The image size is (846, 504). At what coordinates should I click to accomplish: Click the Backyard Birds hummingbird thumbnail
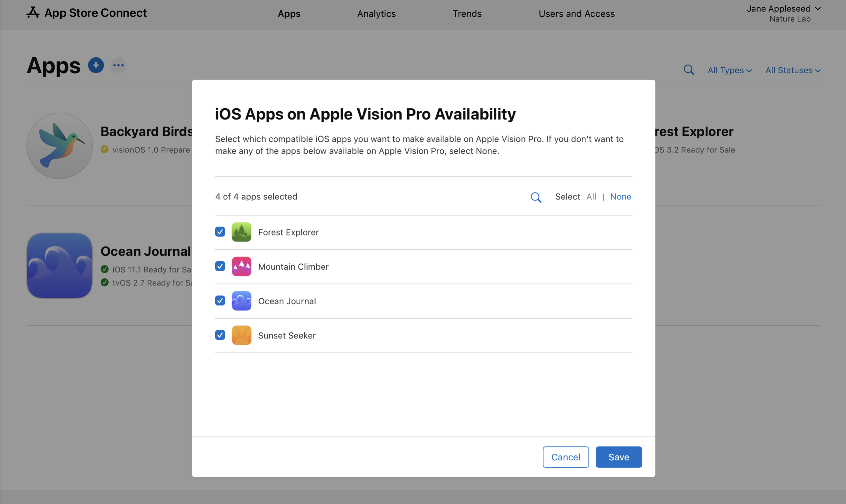point(59,146)
